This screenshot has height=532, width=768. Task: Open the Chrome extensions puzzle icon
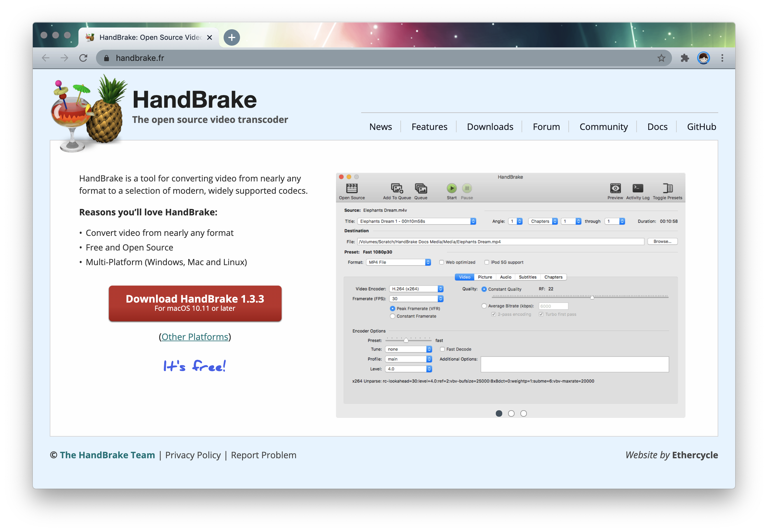pos(684,58)
